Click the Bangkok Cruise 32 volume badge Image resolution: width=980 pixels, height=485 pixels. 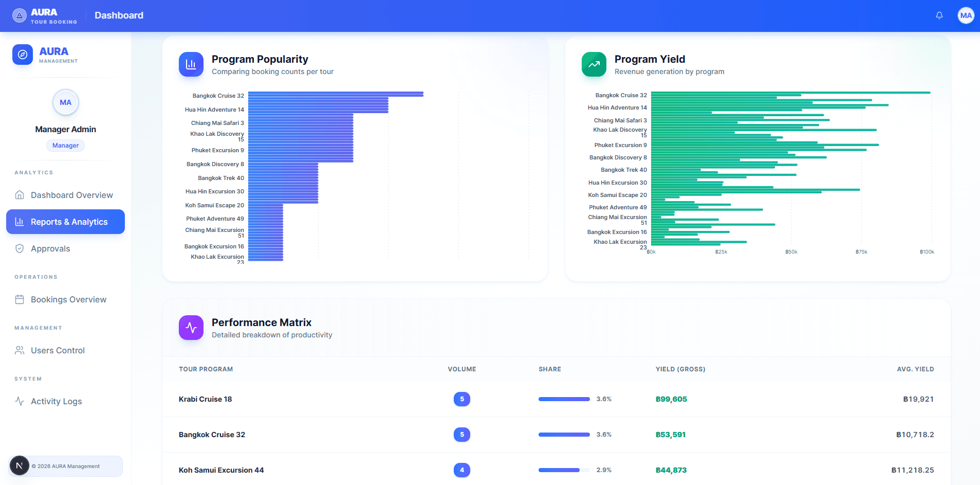tap(461, 435)
